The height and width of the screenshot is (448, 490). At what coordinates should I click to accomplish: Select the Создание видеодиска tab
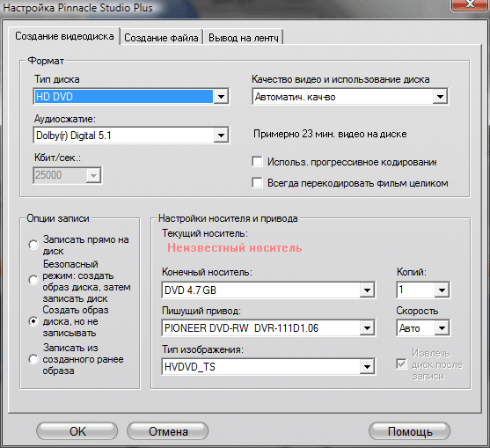tap(64, 36)
